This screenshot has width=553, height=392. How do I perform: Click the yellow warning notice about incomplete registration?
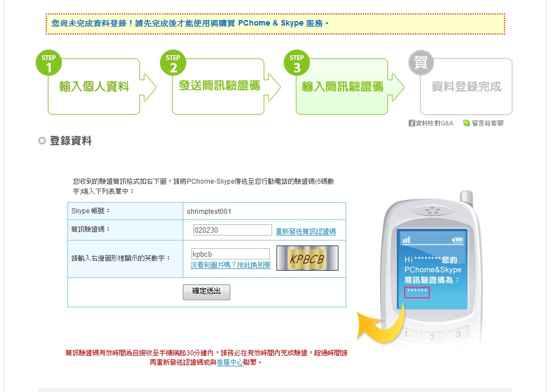[275, 24]
